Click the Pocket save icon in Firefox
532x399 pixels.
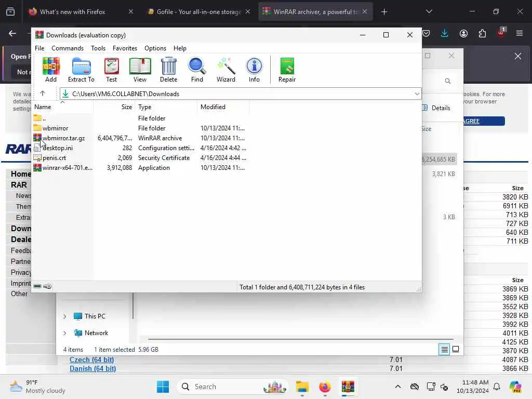(x=426, y=33)
